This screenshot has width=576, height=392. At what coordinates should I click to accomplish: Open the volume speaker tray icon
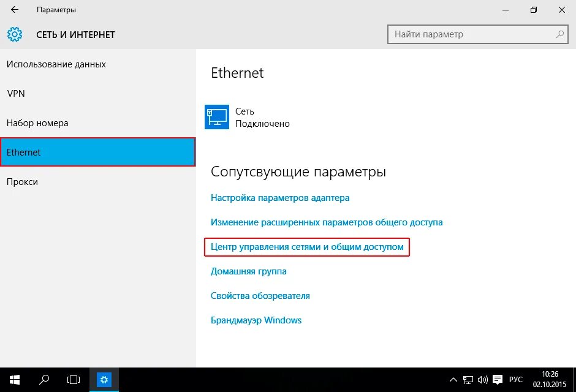pyautogui.click(x=483, y=380)
